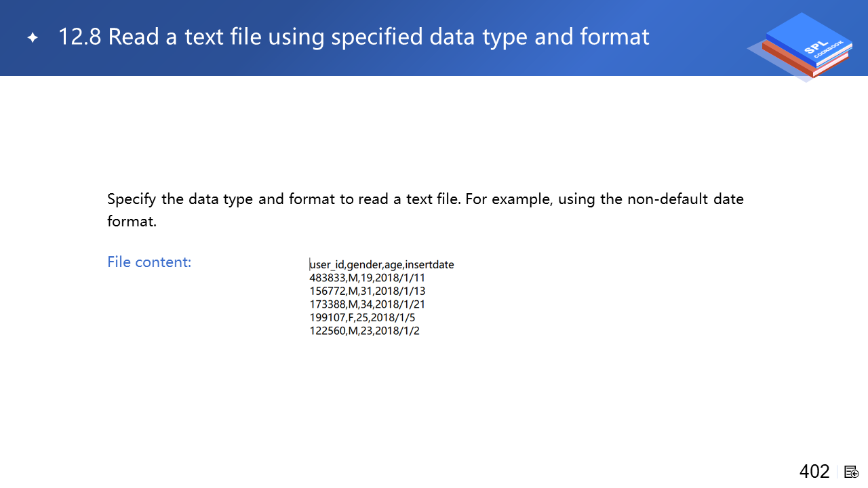Screen dimensions: 868x488
Task: Click the last data row 122560
Action: tap(364, 331)
